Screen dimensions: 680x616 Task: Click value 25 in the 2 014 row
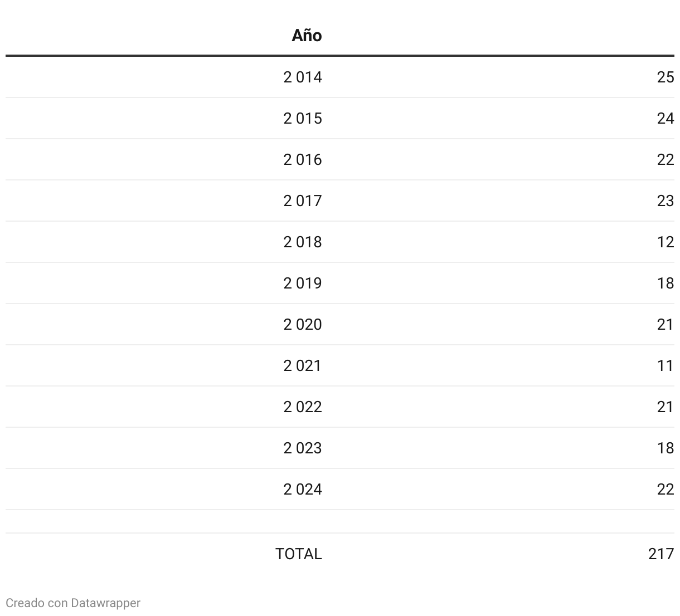click(666, 77)
